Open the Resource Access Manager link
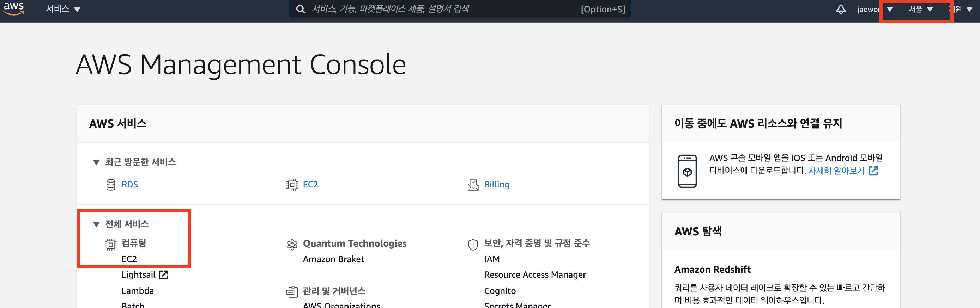 point(535,275)
